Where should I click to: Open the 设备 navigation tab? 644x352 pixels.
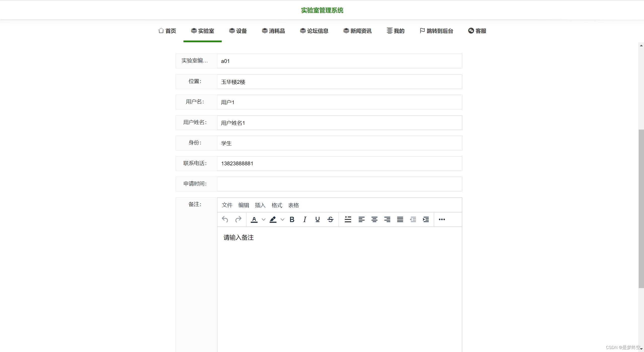[x=238, y=31]
